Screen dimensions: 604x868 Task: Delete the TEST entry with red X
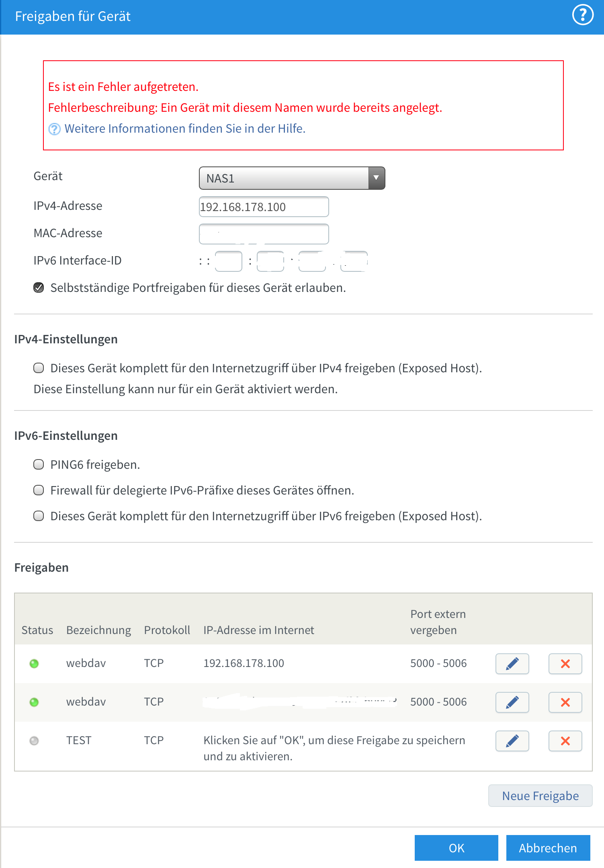point(565,741)
